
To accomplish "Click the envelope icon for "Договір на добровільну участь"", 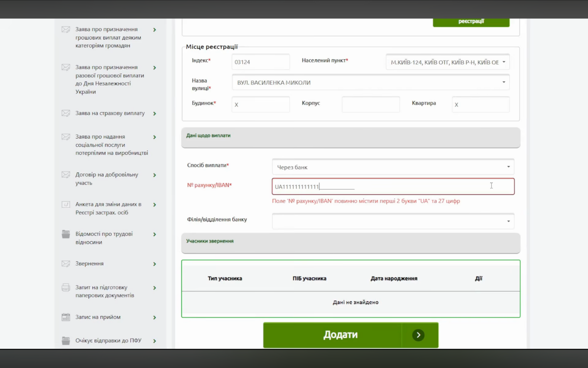I will coord(65,175).
